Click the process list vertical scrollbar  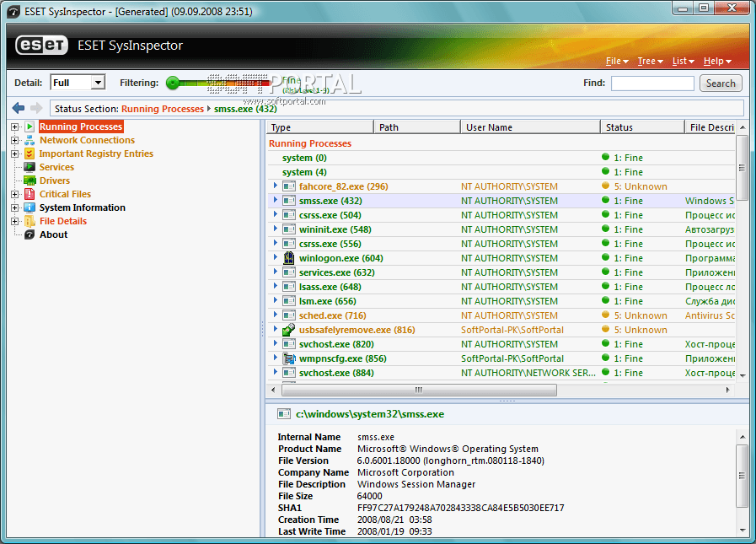tap(742, 168)
